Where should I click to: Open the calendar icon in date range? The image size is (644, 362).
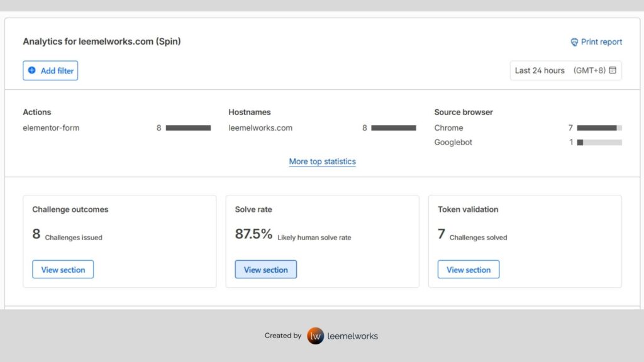click(613, 70)
